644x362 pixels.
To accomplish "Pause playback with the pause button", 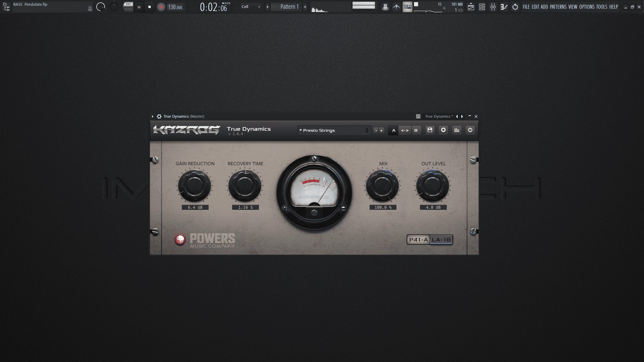I will click(139, 7).
